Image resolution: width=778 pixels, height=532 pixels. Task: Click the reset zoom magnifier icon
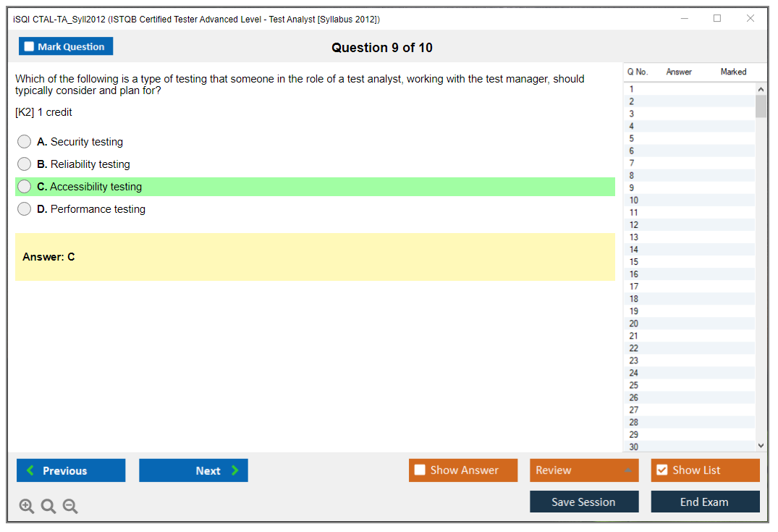pos(48,507)
